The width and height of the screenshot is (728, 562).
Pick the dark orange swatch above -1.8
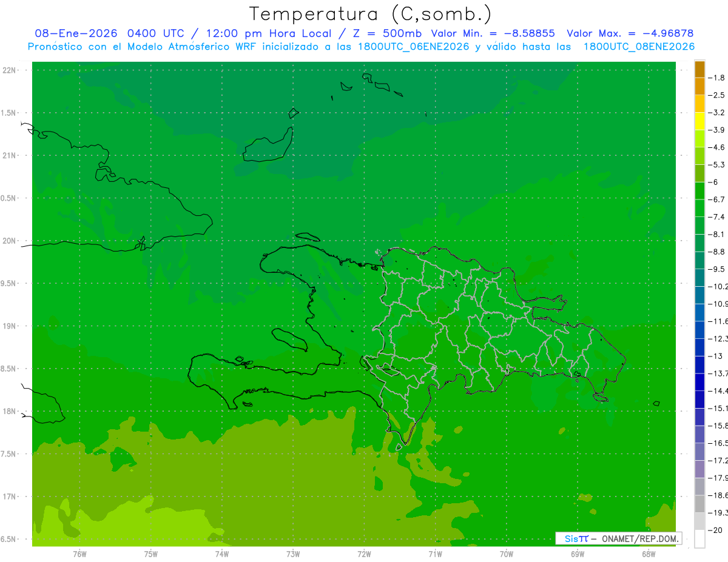pyautogui.click(x=699, y=70)
